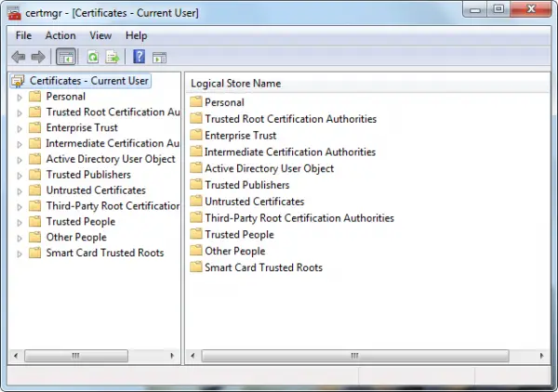Viewport: 558px width, 392px height.
Task: Expand the Untrusted Certificates tree arrow
Action: 20,190
